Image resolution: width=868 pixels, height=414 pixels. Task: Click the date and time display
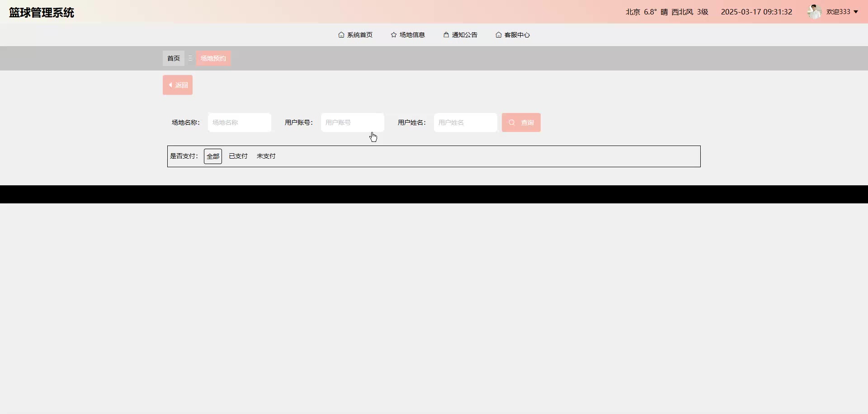pyautogui.click(x=757, y=12)
